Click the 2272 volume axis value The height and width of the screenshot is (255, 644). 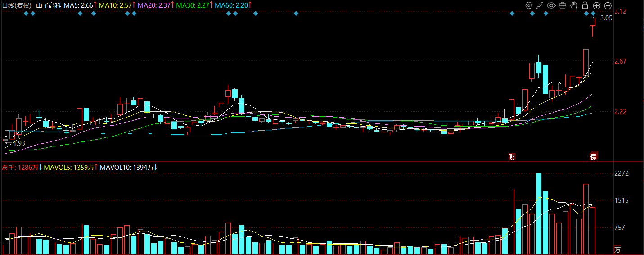(x=621, y=173)
